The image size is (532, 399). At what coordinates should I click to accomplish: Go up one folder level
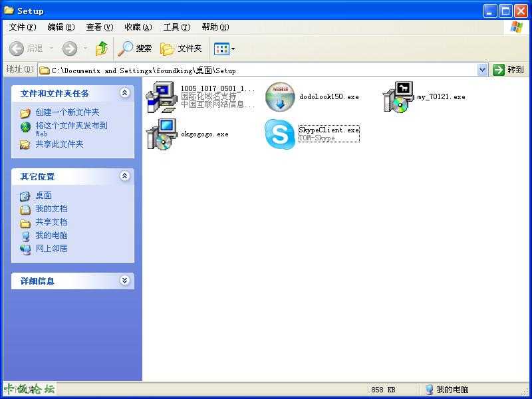pyautogui.click(x=102, y=49)
